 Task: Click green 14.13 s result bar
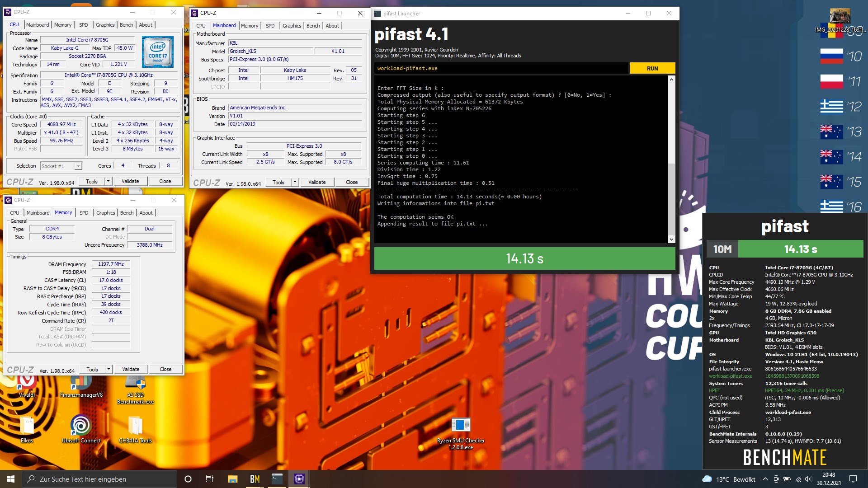(524, 258)
